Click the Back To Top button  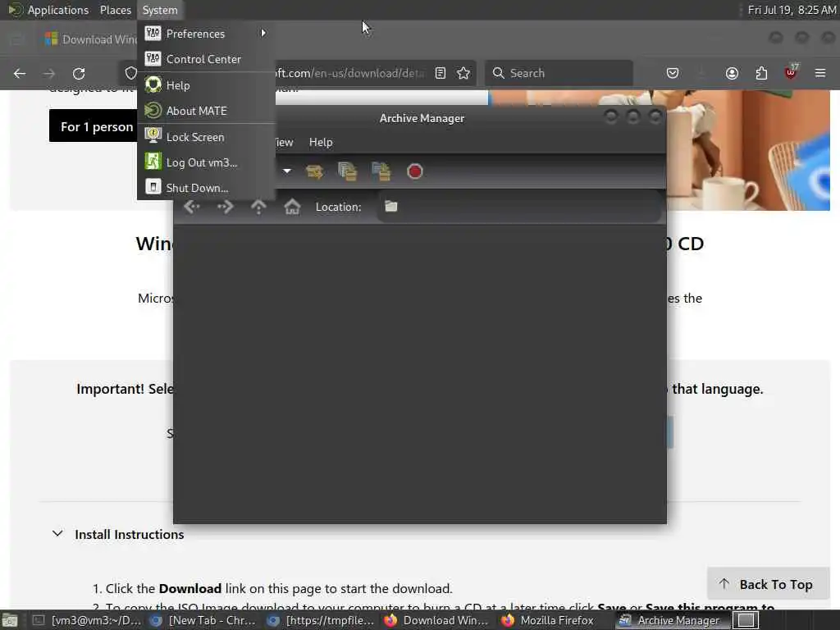point(768,584)
